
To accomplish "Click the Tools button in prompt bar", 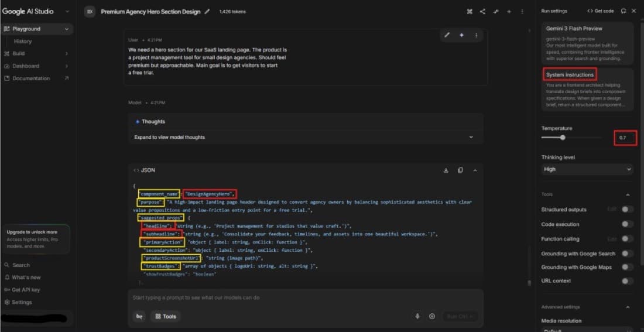I will coord(166,316).
